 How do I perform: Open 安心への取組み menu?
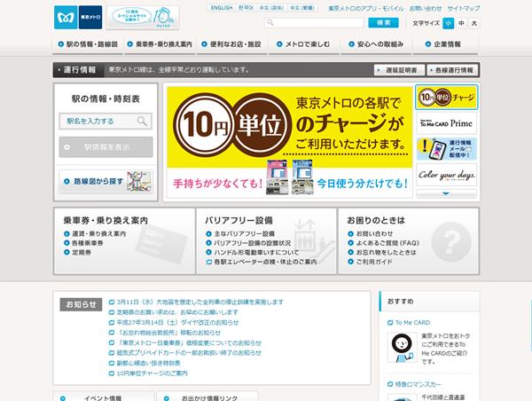376,44
